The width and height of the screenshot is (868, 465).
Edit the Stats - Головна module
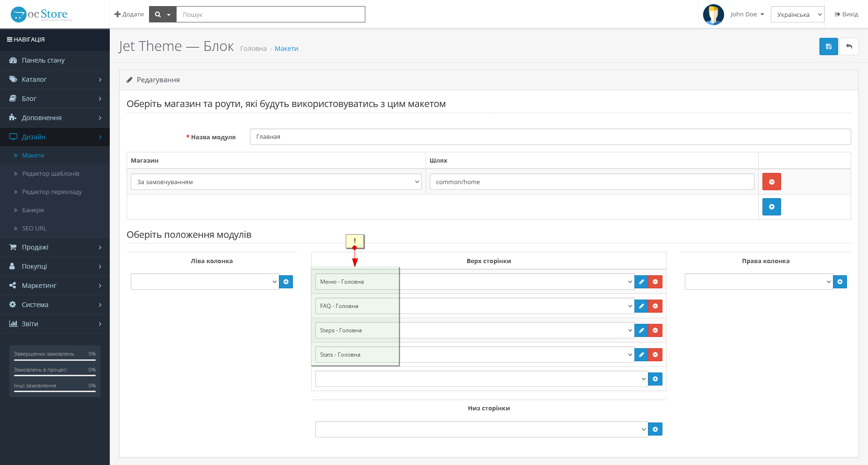point(641,355)
